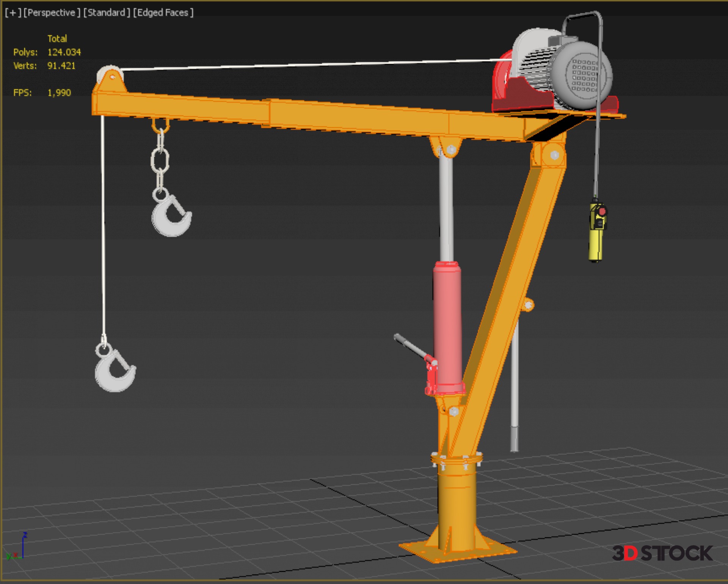728x584 pixels.
Task: Open the Edged Faces display menu
Action: 163,13
